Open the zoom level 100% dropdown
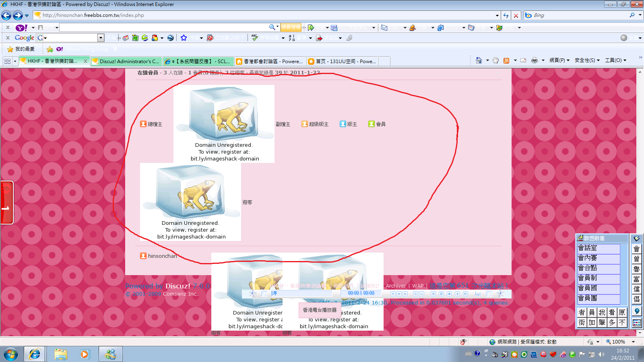This screenshot has height=362, width=644. coord(633,342)
